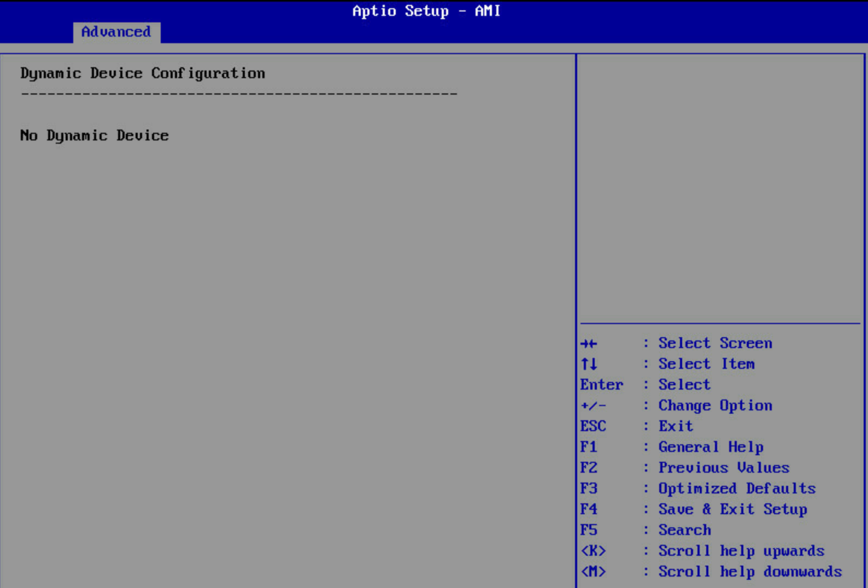
Task: Click the 'Optimized Defaults' text
Action: pyautogui.click(x=737, y=489)
